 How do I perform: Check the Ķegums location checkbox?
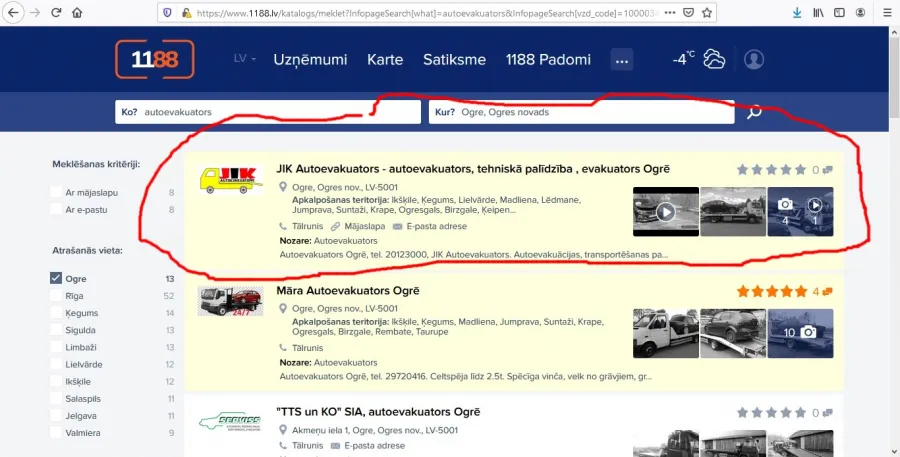click(x=56, y=313)
